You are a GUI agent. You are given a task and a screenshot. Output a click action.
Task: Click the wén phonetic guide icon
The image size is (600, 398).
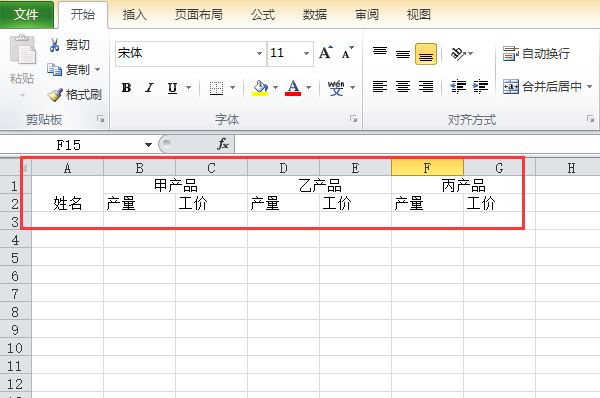(336, 88)
